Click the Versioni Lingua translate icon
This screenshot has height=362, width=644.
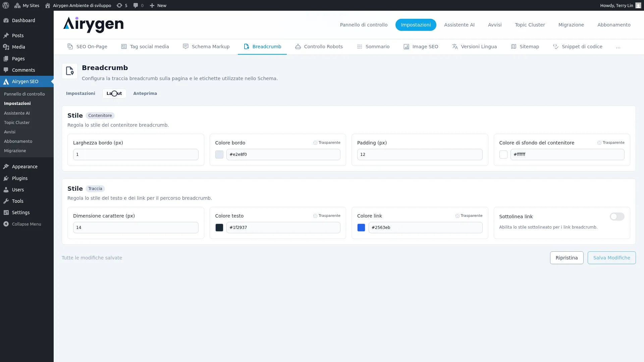(455, 47)
